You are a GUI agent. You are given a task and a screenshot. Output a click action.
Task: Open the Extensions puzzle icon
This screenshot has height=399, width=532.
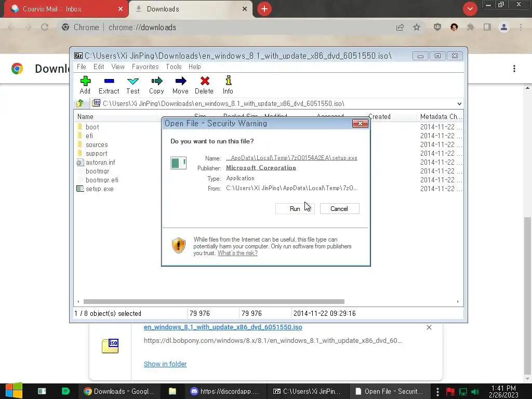click(470, 27)
